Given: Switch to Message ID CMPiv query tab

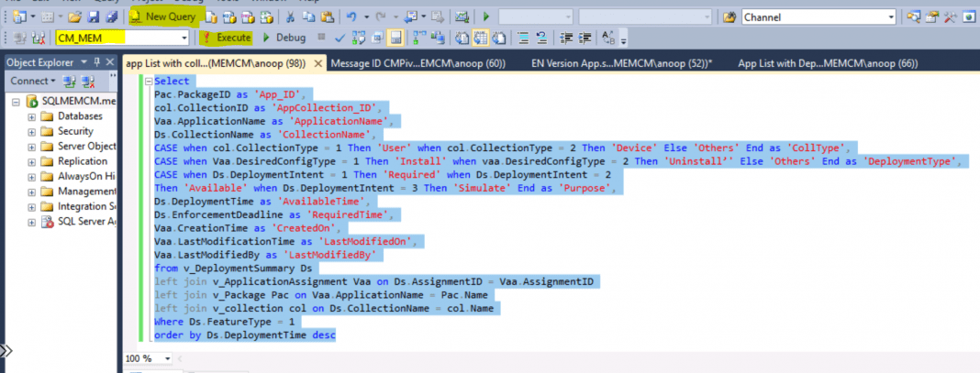Looking at the screenshot, I should point(418,63).
